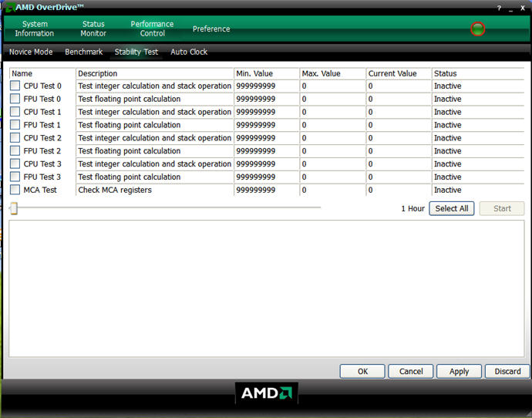Click the Max. Value column header
The image size is (532, 418).
coord(332,73)
